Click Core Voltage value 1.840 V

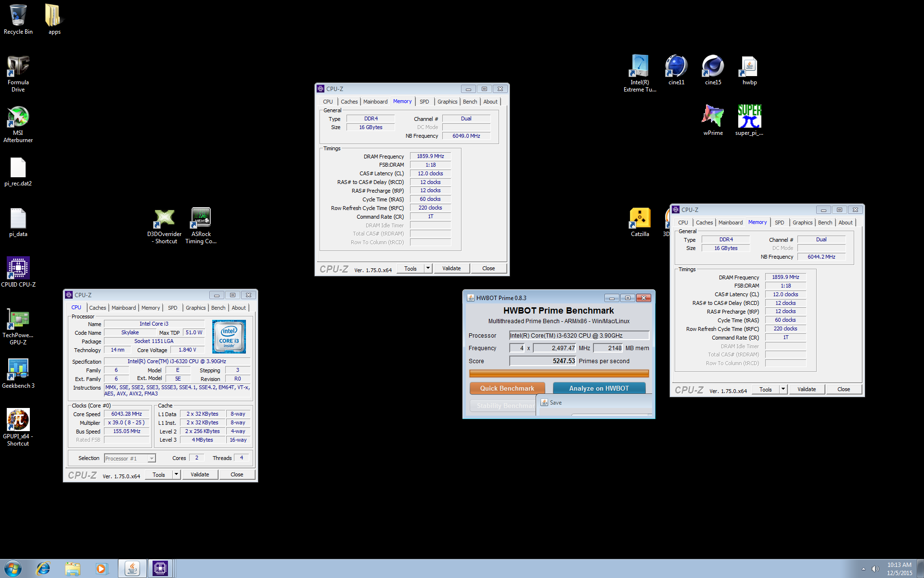pyautogui.click(x=187, y=350)
